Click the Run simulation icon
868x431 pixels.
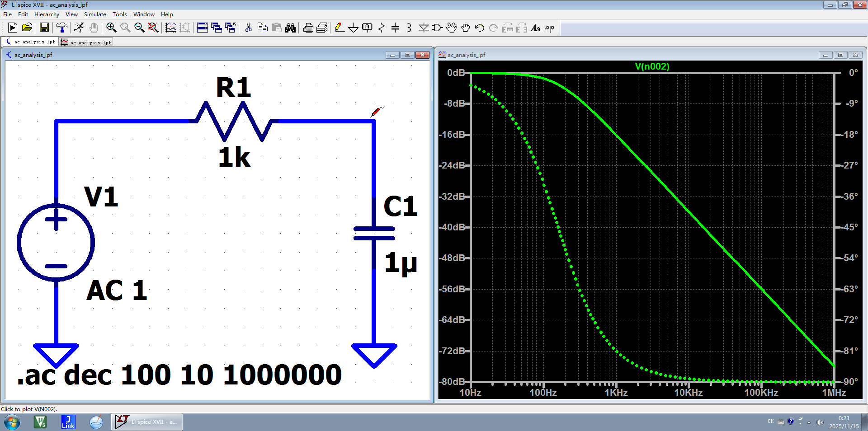13,28
